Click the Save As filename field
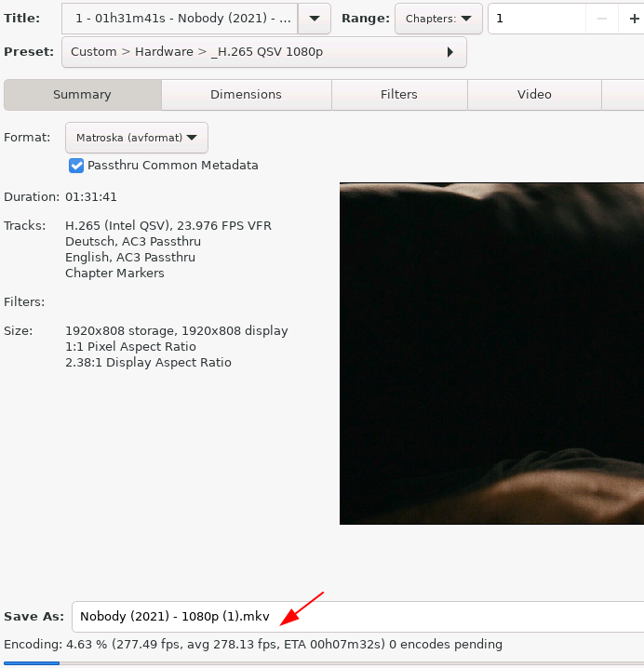 [357, 617]
